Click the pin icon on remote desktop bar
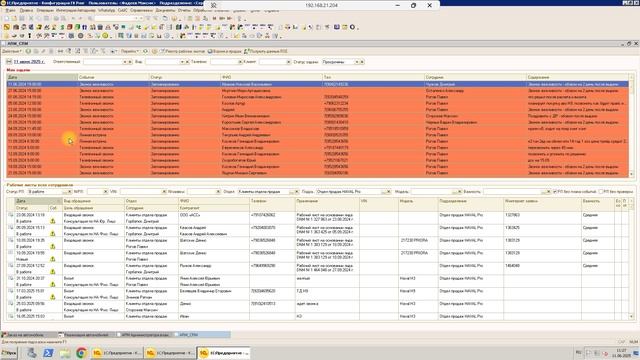The width and height of the screenshot is (640, 360). click(x=213, y=5)
